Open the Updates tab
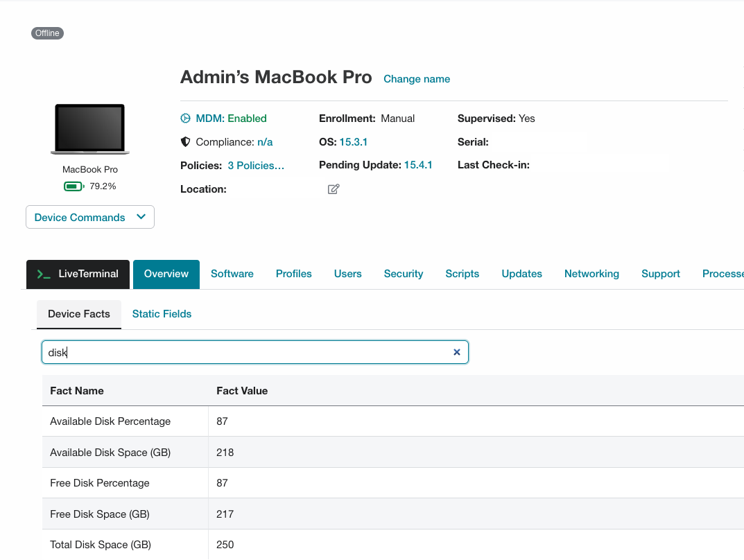 [x=521, y=274]
